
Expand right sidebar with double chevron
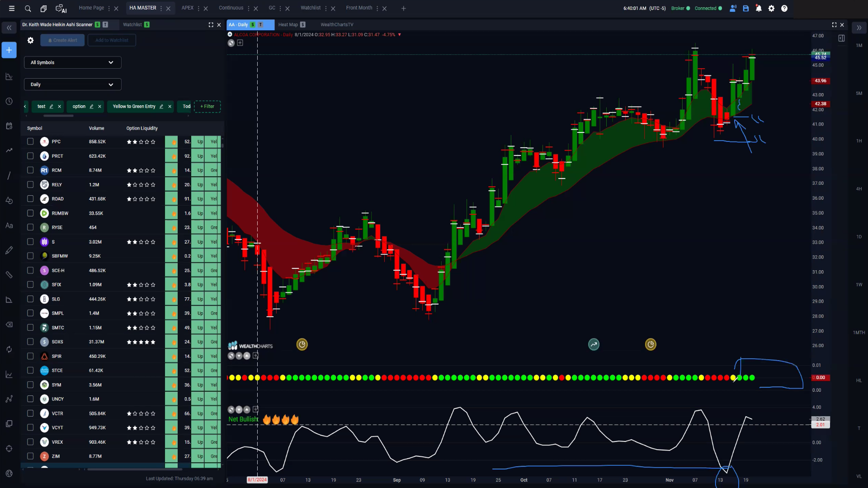(859, 28)
